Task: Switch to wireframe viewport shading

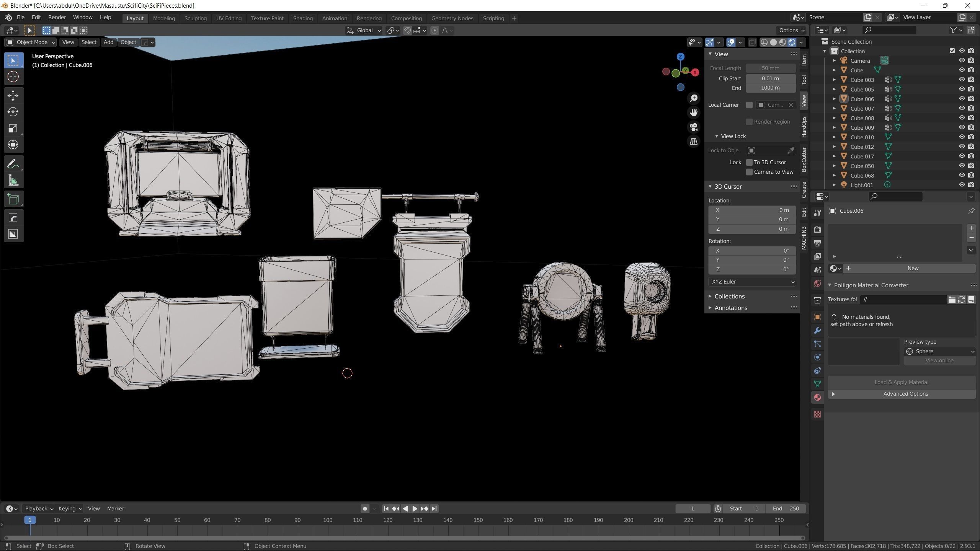Action: (x=764, y=42)
